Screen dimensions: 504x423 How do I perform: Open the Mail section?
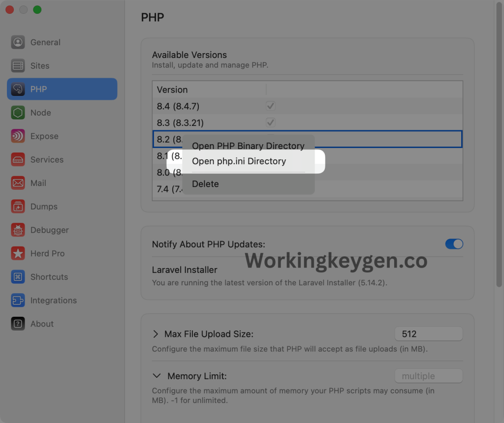click(38, 183)
